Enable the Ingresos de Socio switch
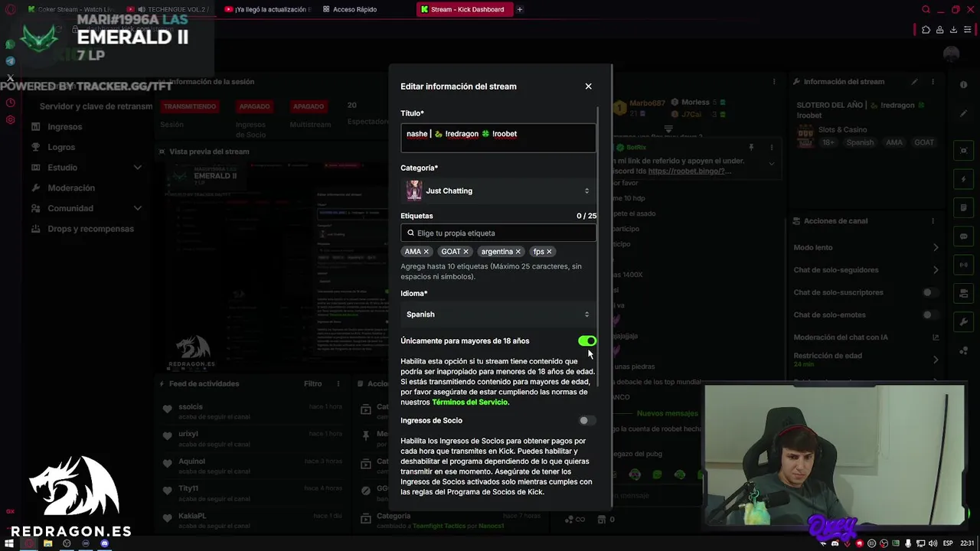The image size is (980, 551). point(587,420)
